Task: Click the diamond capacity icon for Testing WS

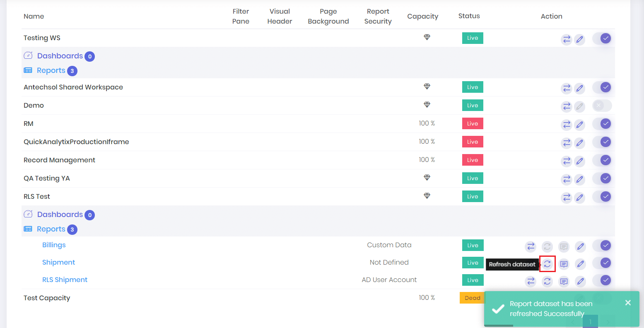Action: tap(427, 37)
